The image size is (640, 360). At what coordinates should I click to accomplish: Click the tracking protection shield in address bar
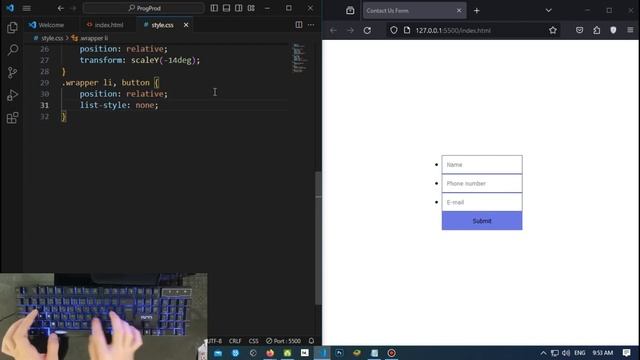[393, 30]
